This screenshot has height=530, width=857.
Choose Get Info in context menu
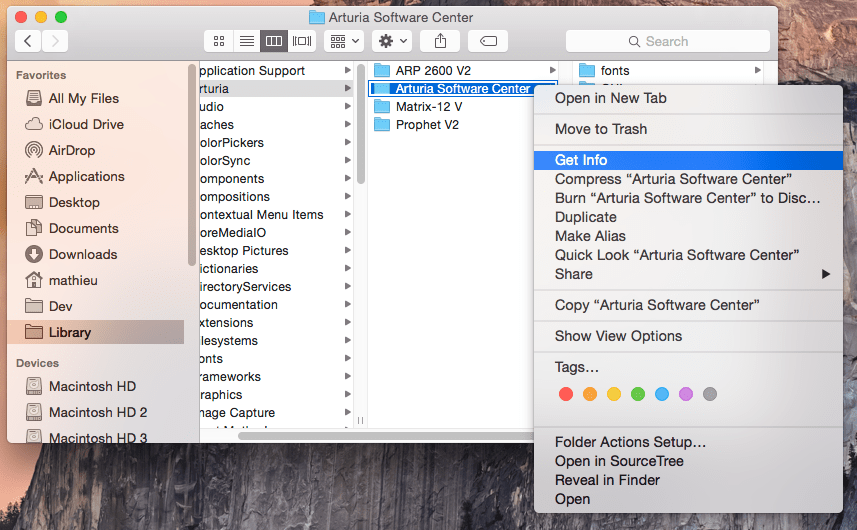[x=688, y=160]
